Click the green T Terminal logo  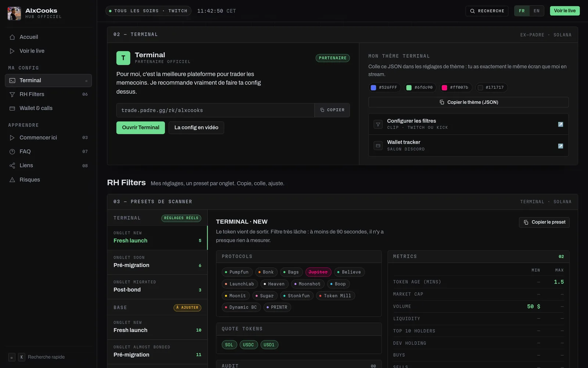[123, 58]
